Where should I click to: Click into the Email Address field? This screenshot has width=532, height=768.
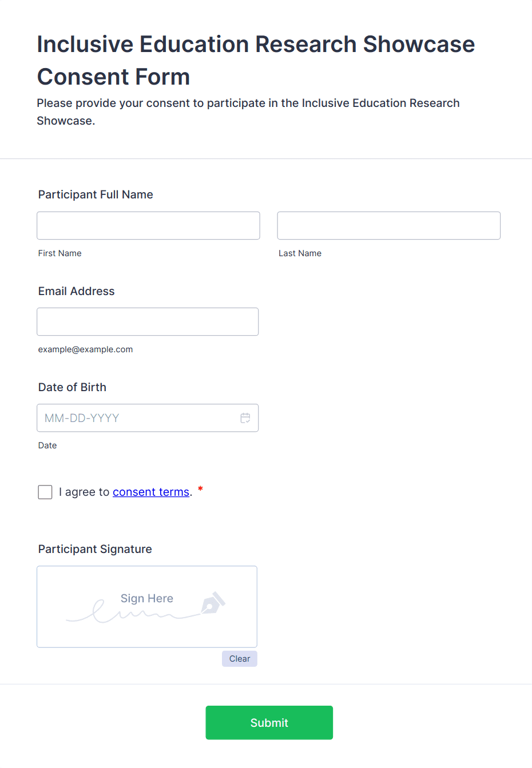(148, 322)
